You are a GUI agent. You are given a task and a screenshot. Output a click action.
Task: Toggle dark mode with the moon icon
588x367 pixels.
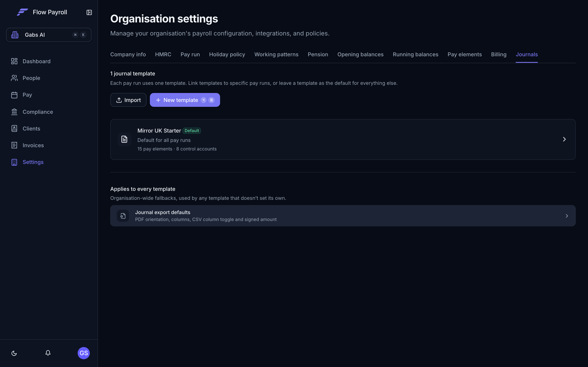click(x=14, y=353)
